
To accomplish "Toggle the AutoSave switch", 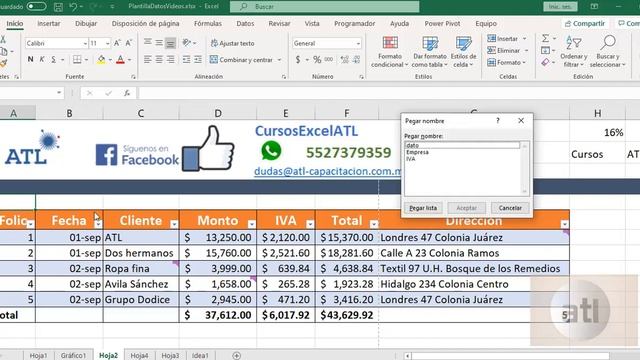I will [x=36, y=7].
